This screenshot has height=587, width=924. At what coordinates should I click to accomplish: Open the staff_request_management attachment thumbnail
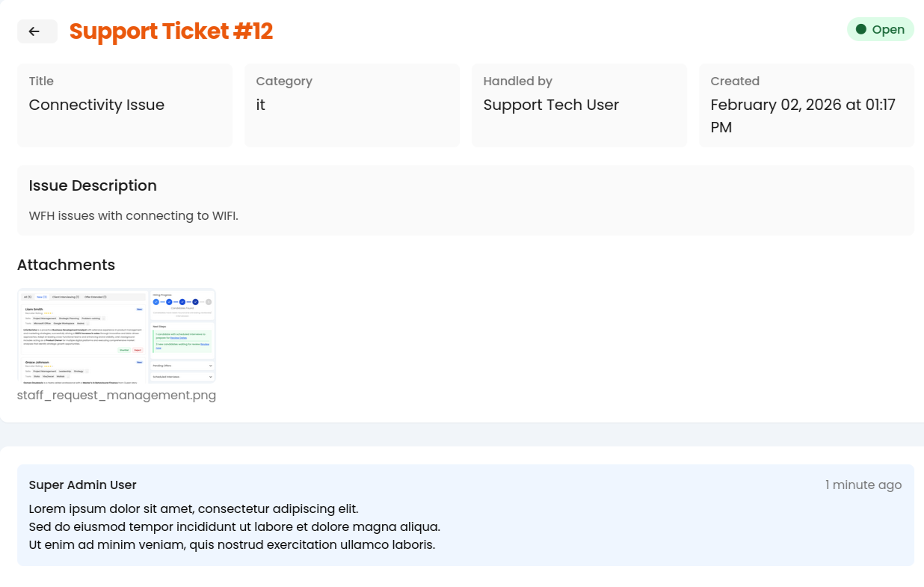point(116,336)
